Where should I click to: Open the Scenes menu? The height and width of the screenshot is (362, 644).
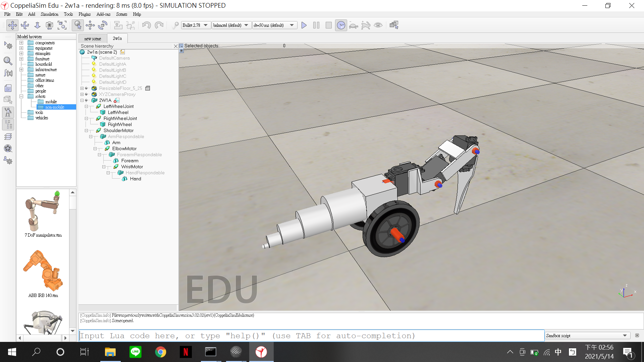(121, 14)
